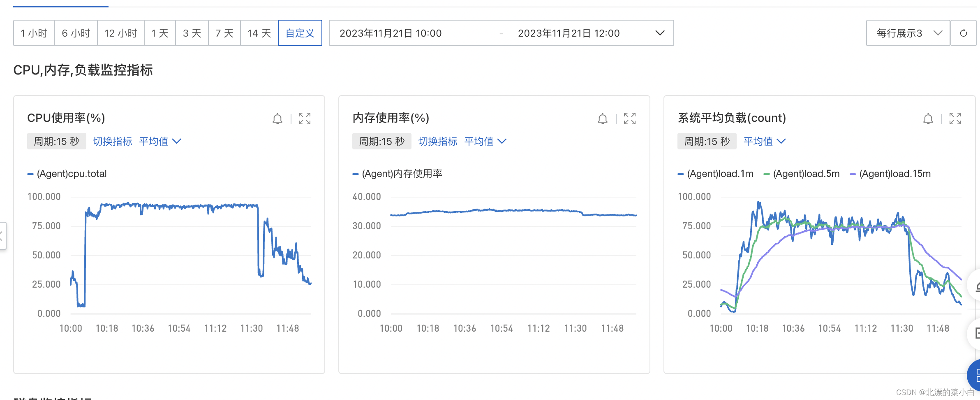Click the CPU usage line chart plot
The image size is (980, 400).
point(191,255)
